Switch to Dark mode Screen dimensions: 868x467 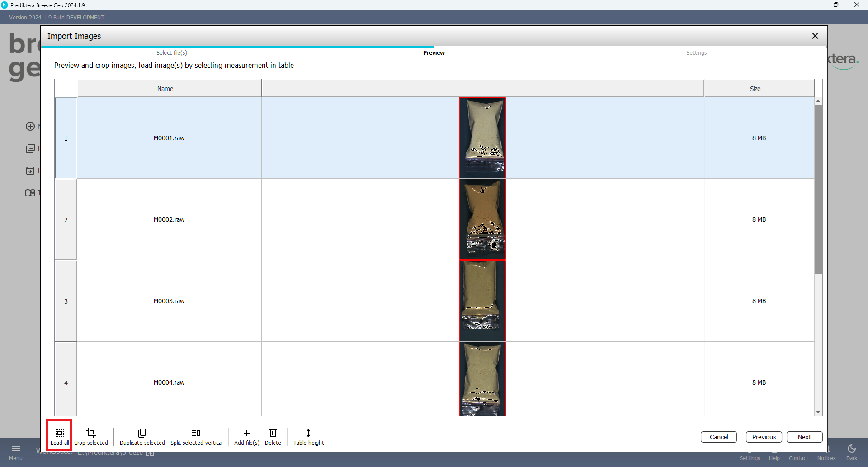coord(851,452)
